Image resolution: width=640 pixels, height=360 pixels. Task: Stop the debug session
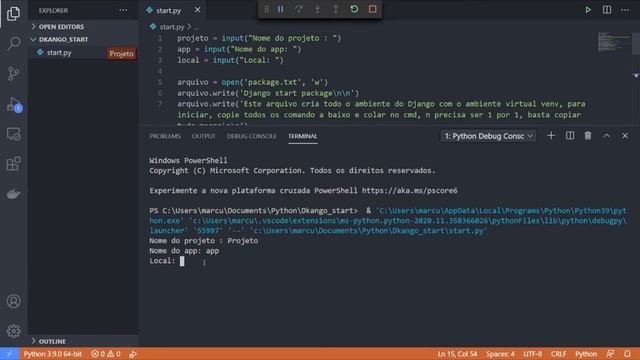click(x=372, y=9)
